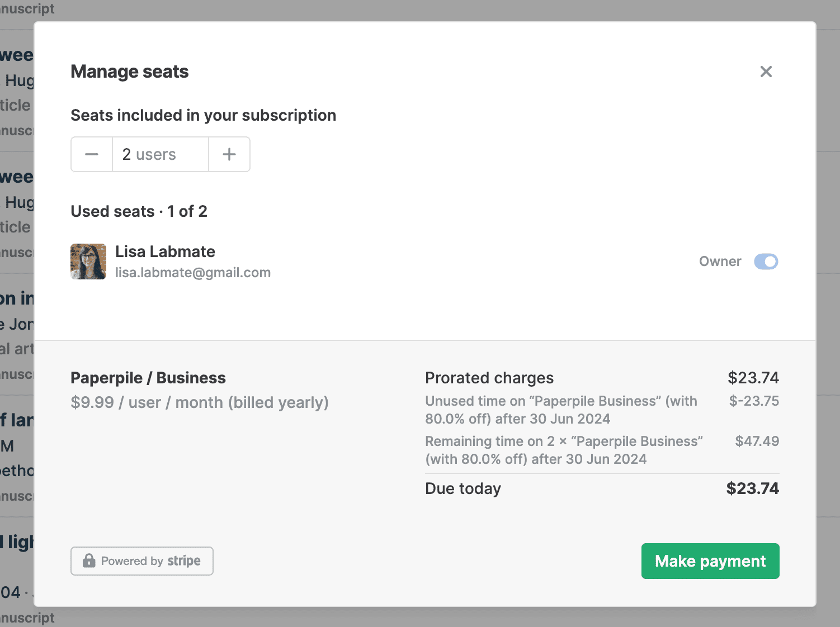This screenshot has height=627, width=840.
Task: Open the Powered by Stripe badge
Action: [142, 561]
